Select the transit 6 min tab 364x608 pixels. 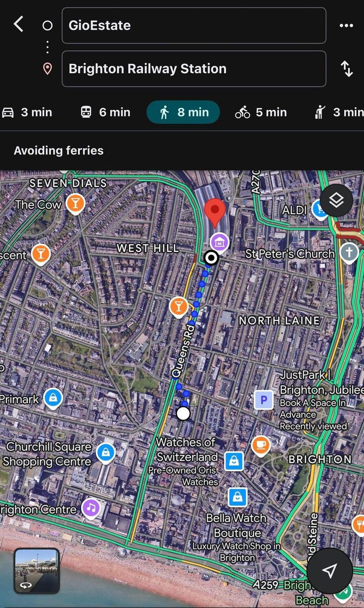coord(105,112)
